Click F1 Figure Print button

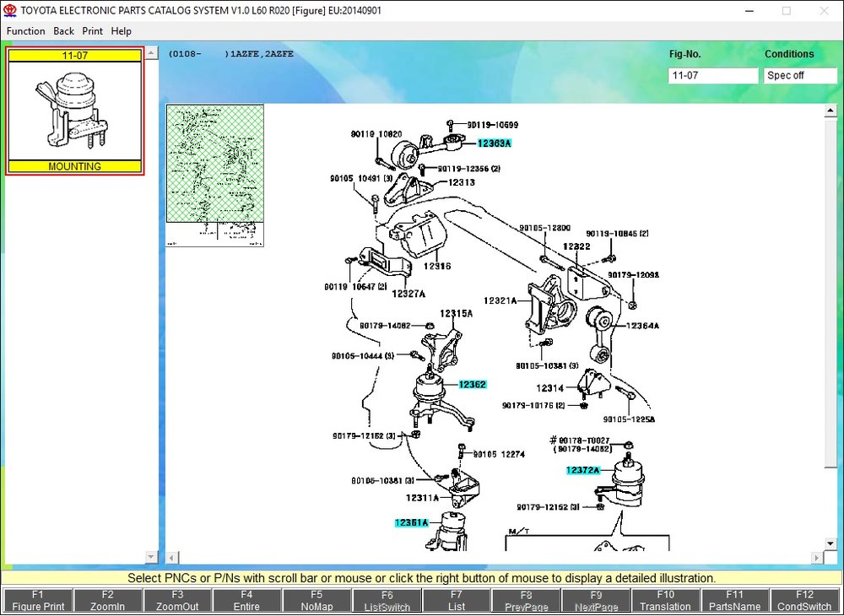coord(38,600)
